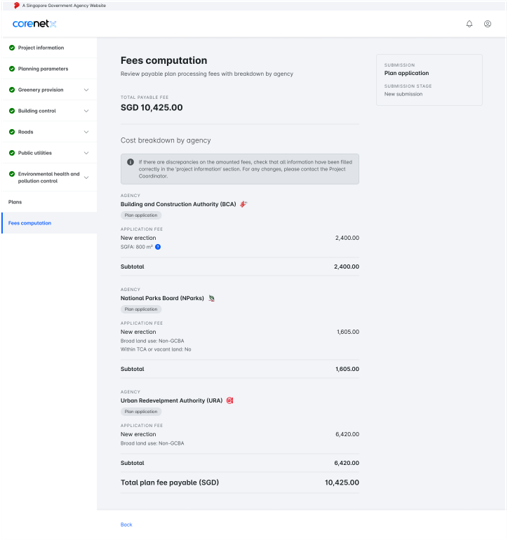Click the Singapore government lion crest icon
The height and width of the screenshot is (540, 508).
tap(16, 5)
